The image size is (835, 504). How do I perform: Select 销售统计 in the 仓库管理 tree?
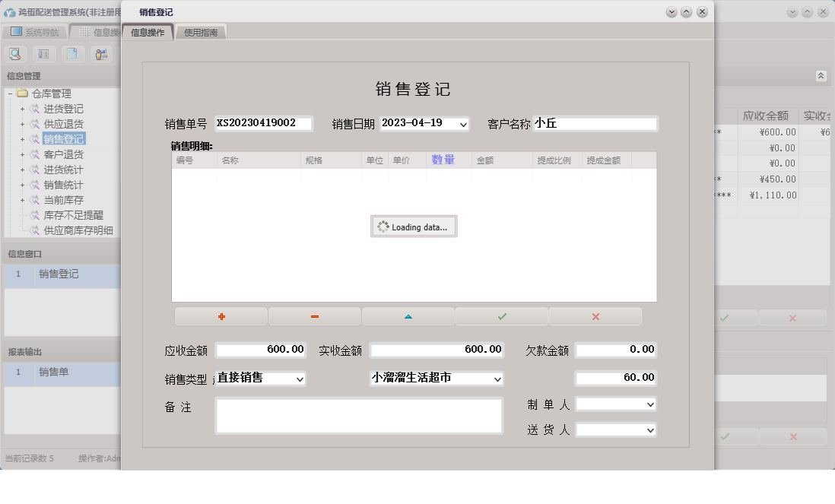pyautogui.click(x=64, y=185)
